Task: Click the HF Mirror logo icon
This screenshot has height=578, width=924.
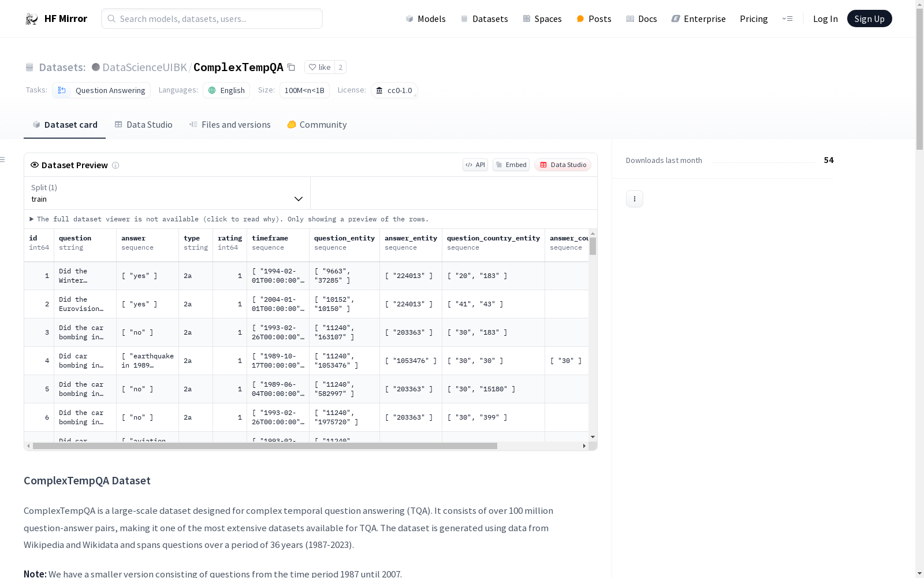Action: click(x=32, y=18)
